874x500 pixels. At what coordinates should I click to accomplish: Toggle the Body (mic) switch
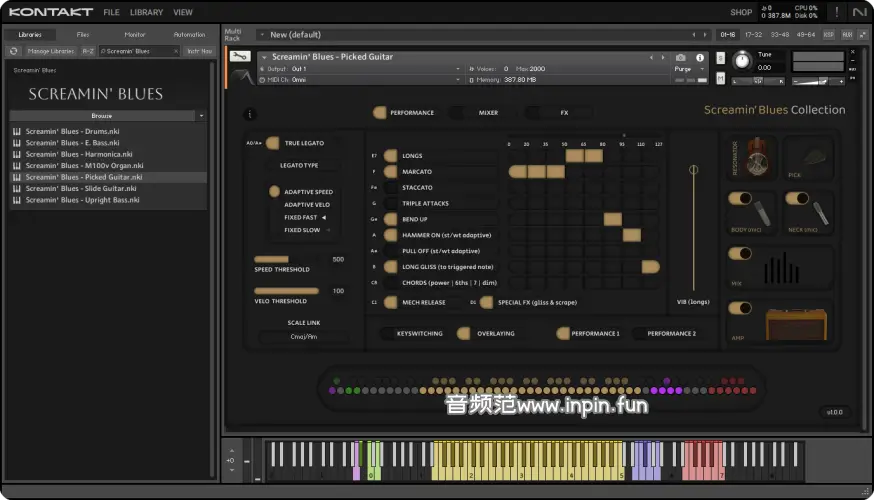coord(740,199)
